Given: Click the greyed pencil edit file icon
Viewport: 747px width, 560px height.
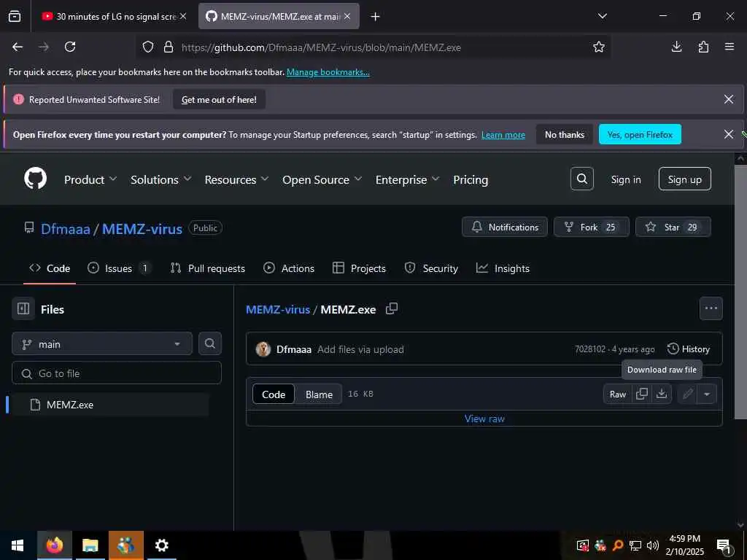Looking at the screenshot, I should (687, 394).
